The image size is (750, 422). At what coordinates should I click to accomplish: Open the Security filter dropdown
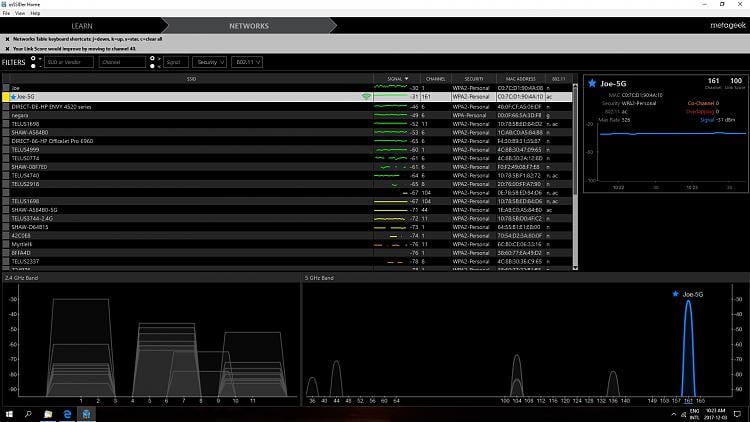(x=208, y=62)
